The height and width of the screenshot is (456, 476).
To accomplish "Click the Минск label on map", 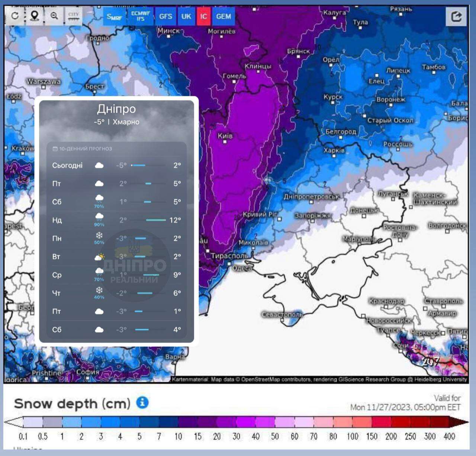I will pyautogui.click(x=168, y=31).
